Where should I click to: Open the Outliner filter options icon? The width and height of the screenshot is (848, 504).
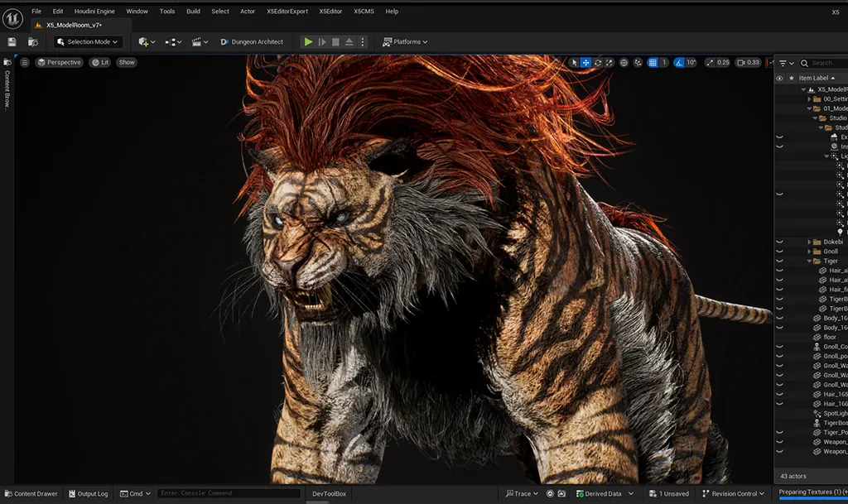786,63
